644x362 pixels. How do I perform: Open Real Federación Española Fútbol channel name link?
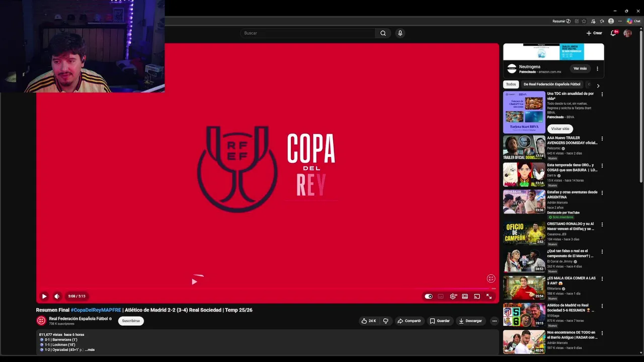pos(78,319)
